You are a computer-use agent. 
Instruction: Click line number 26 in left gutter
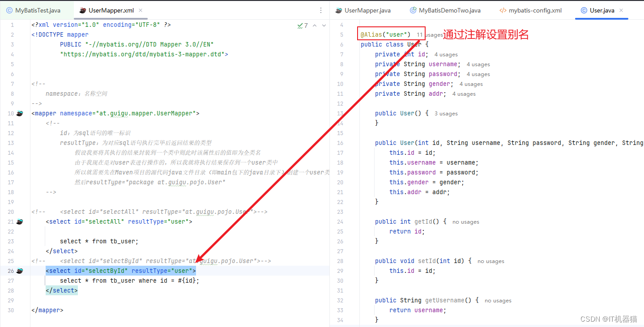coord(11,271)
